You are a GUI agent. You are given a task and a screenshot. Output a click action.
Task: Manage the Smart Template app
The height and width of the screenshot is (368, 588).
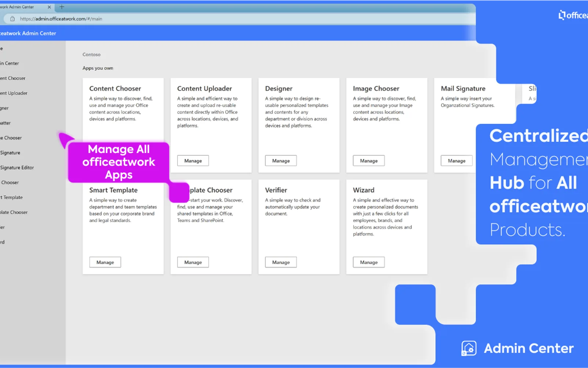(x=105, y=262)
